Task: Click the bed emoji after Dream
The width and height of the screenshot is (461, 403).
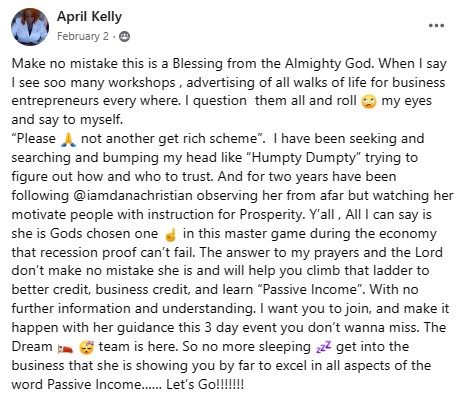Action: click(x=65, y=348)
